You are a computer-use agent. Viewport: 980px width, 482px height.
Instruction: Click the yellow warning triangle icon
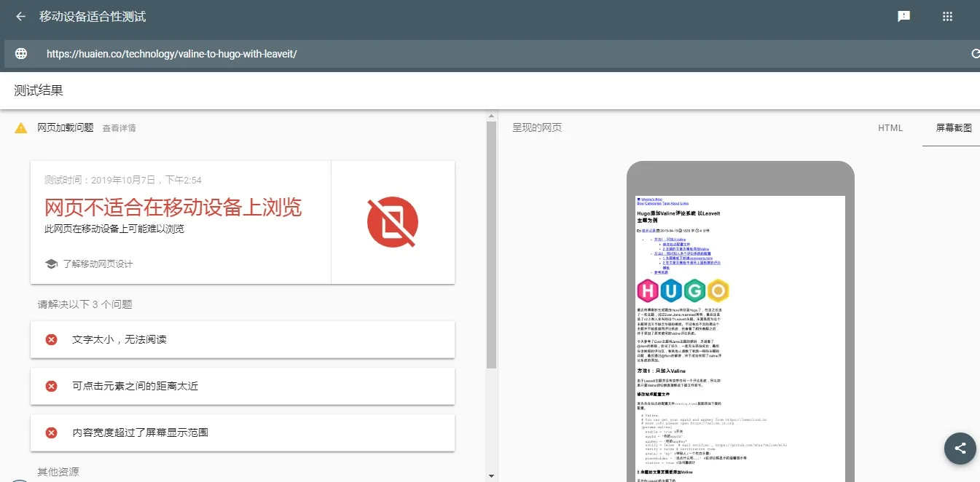tap(21, 128)
